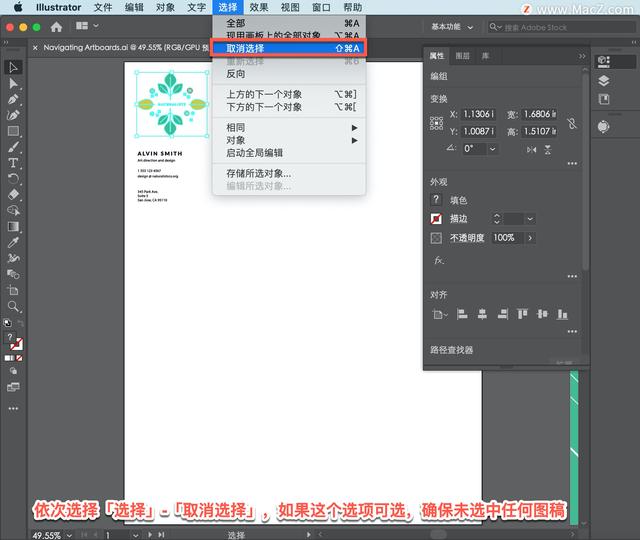
Task: Click Horizontal Align Left icon
Action: click(462, 314)
